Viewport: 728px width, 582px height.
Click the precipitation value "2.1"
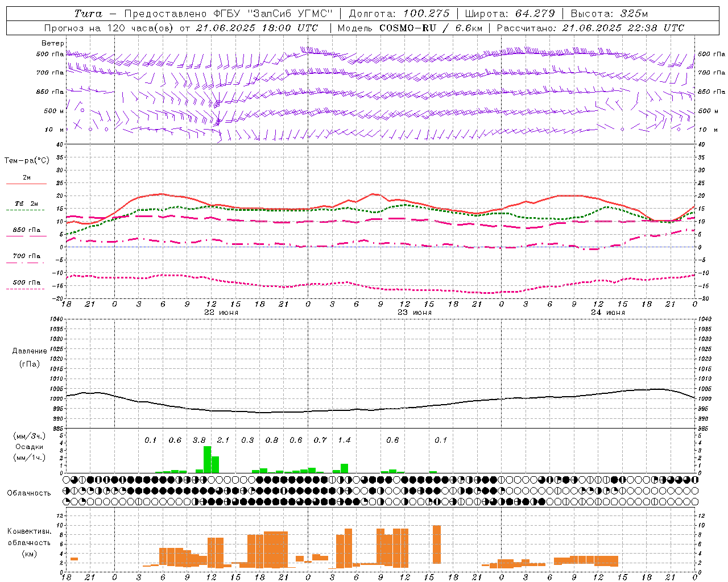click(223, 440)
